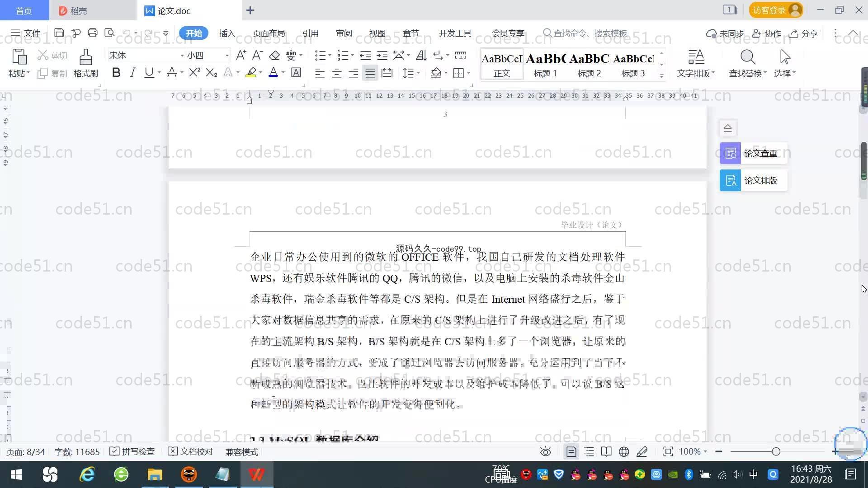
Task: Toggle eye protection mode icon
Action: pos(546,451)
